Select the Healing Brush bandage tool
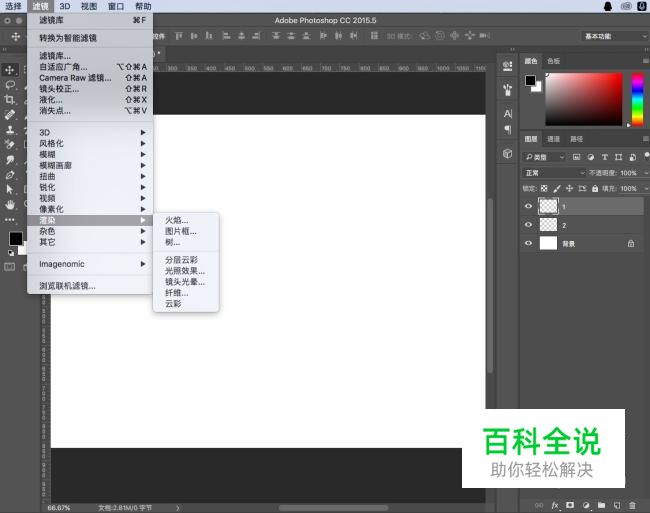 click(x=10, y=115)
